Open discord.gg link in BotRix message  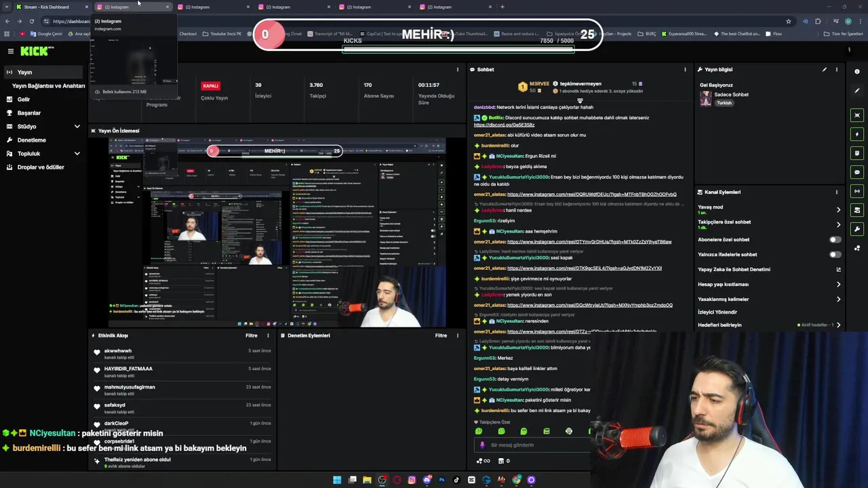pyautogui.click(x=504, y=125)
